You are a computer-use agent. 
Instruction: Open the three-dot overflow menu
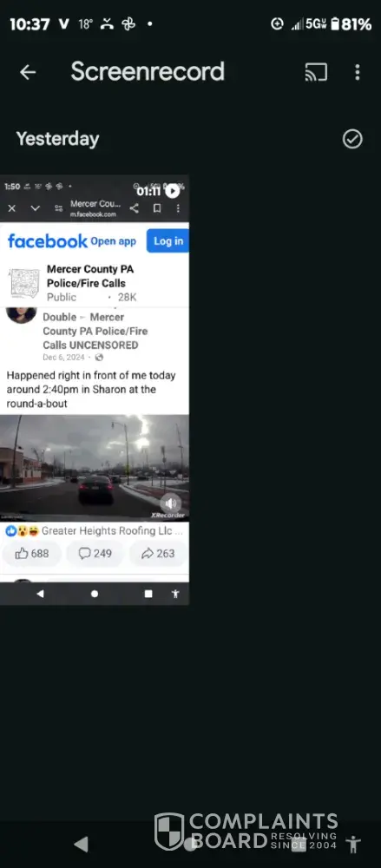click(x=358, y=72)
